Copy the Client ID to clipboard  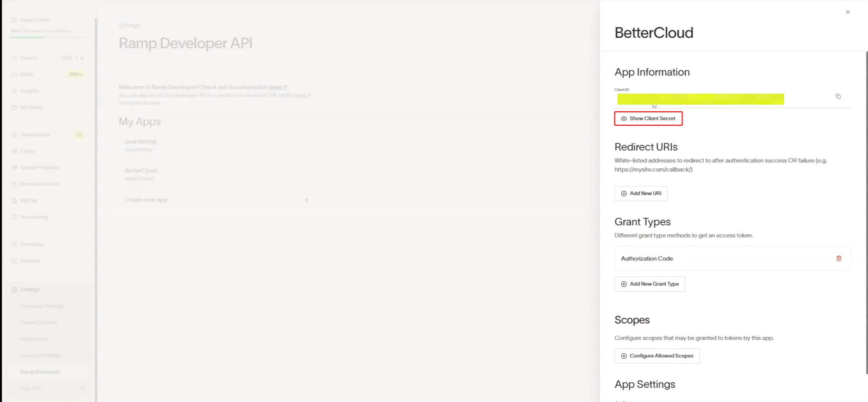[x=838, y=97]
